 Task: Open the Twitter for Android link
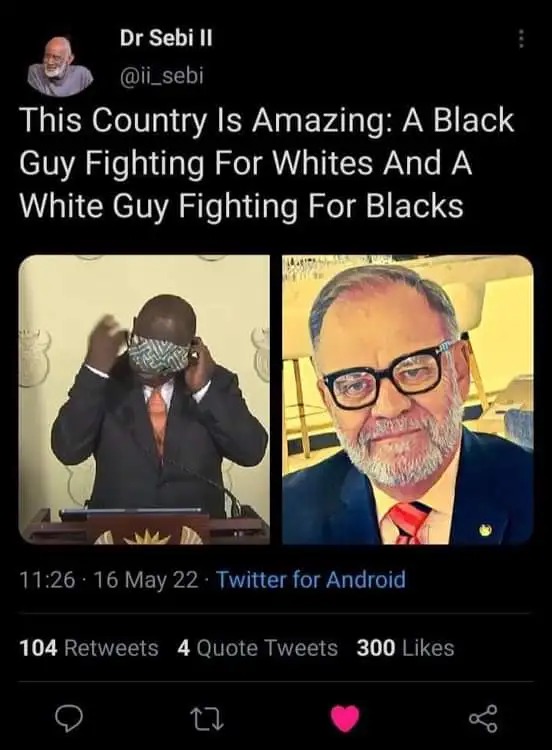[x=311, y=580]
